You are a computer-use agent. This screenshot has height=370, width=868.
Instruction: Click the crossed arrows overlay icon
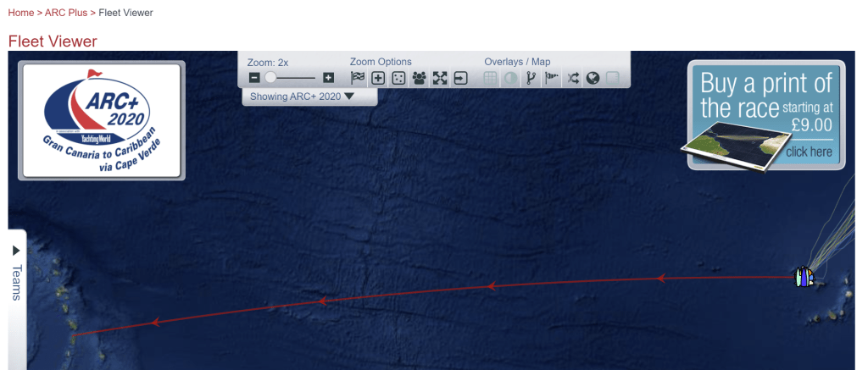coord(573,78)
